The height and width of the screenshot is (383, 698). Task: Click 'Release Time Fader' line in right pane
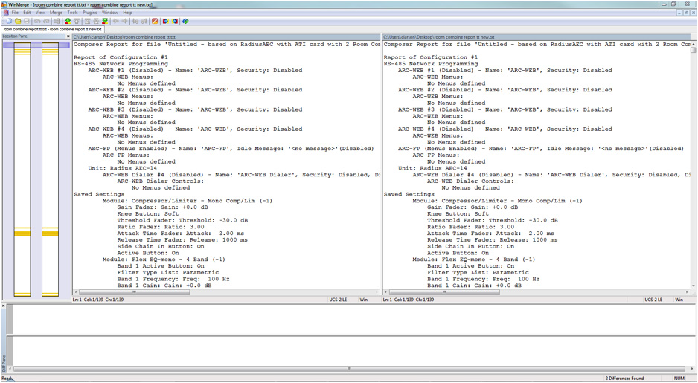click(492, 240)
